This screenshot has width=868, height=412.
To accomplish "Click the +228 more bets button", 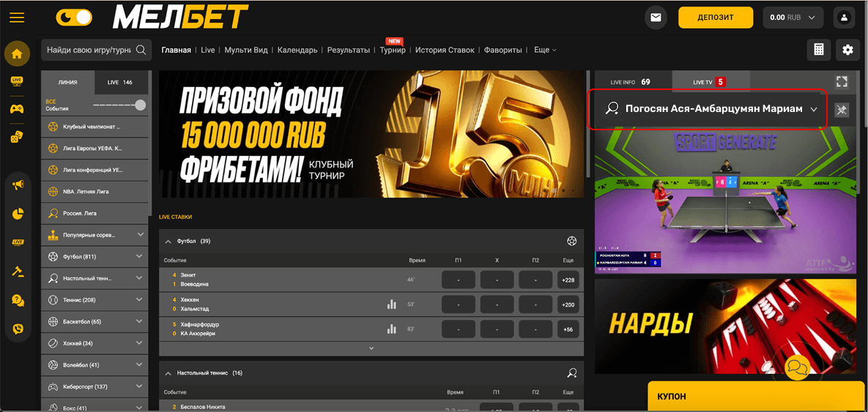I will coord(568,280).
